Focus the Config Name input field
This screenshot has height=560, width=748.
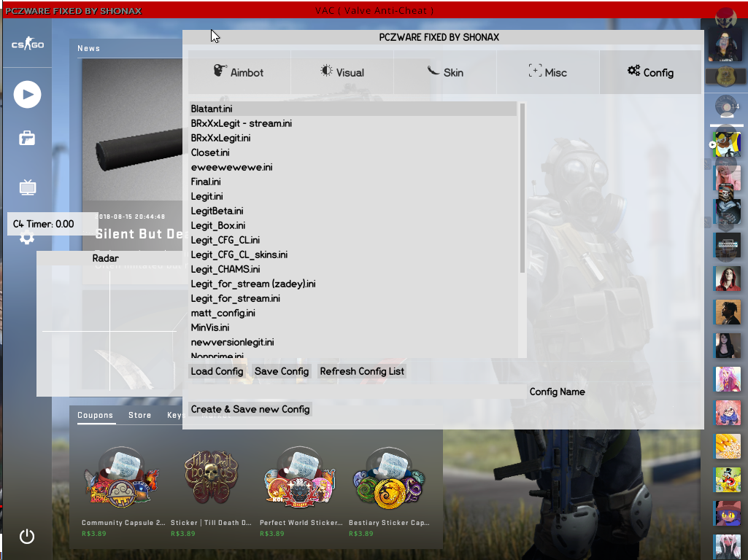[x=358, y=392]
